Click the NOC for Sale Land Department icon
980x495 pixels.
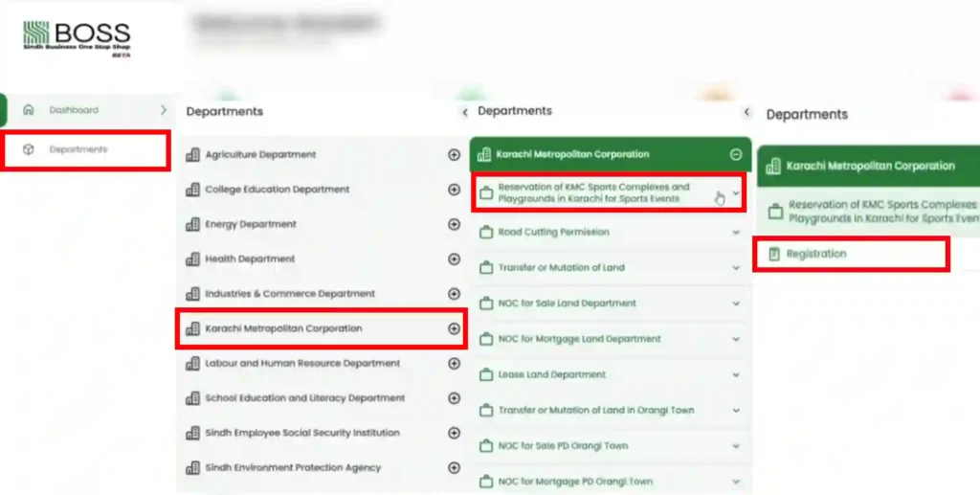pyautogui.click(x=485, y=304)
